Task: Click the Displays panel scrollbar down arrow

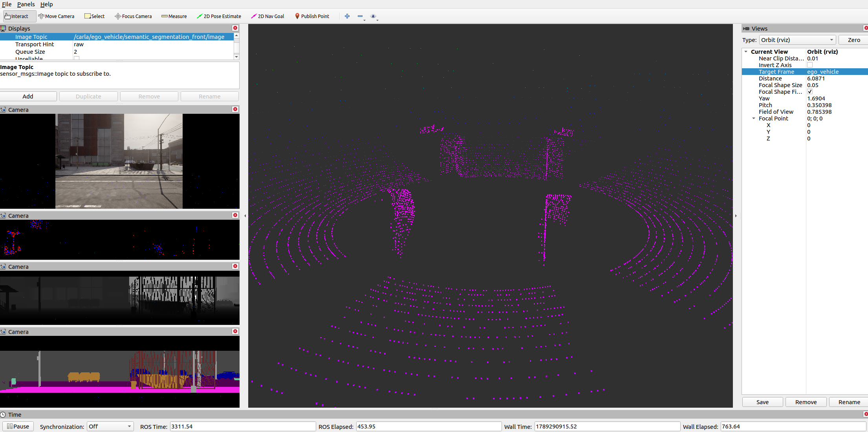Action: pyautogui.click(x=236, y=57)
